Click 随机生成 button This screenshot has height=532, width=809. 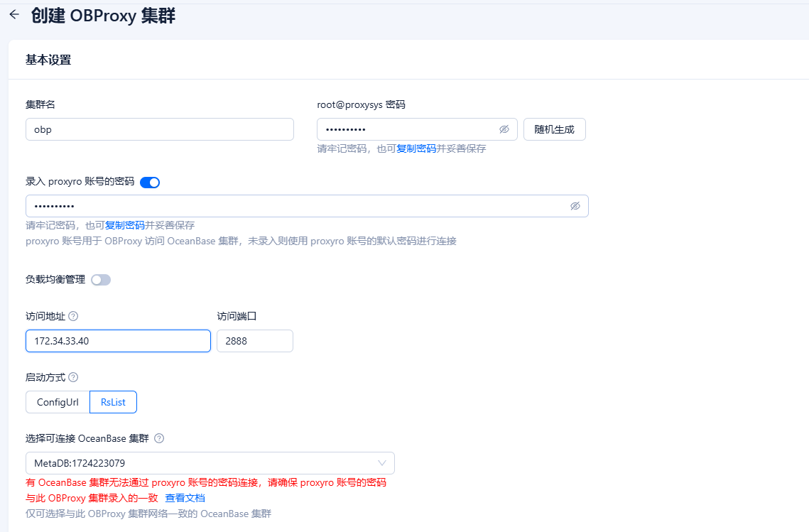point(555,129)
